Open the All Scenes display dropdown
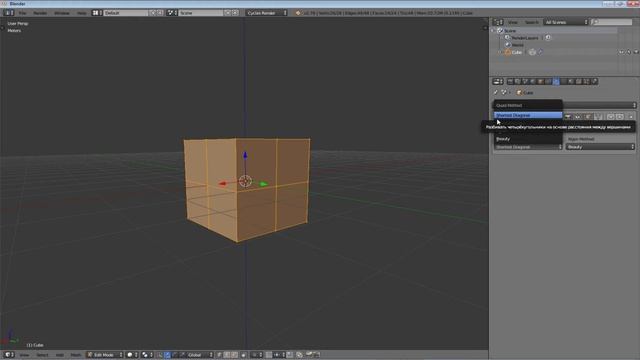 (566, 22)
